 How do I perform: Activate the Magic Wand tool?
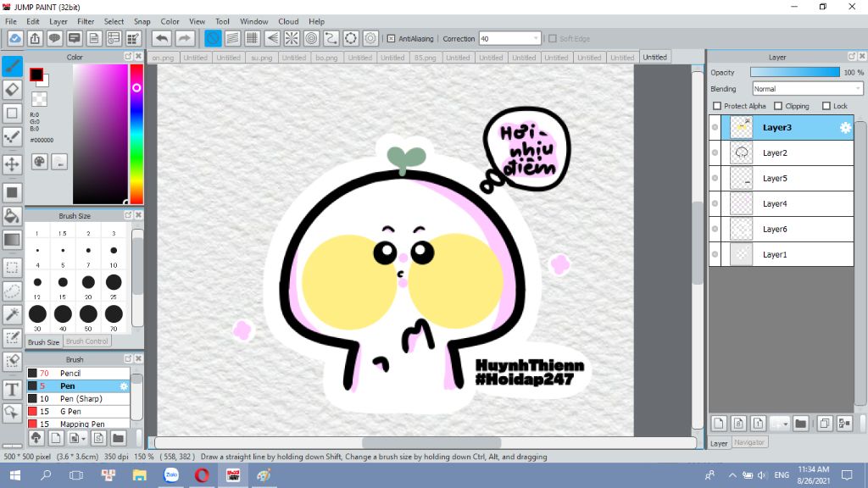(x=12, y=314)
